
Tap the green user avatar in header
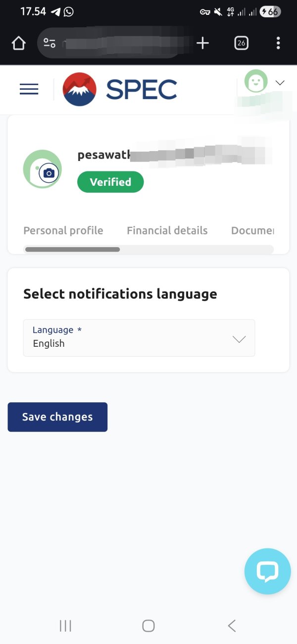pyautogui.click(x=256, y=82)
